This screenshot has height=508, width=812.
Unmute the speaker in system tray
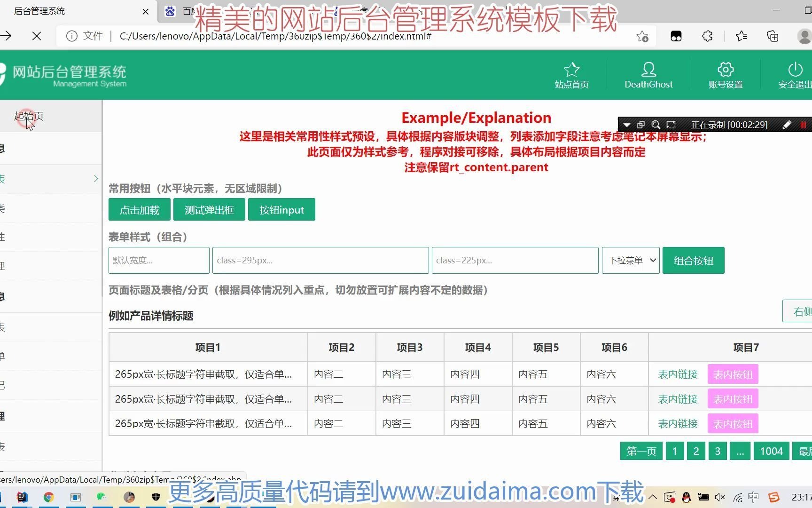tap(719, 497)
